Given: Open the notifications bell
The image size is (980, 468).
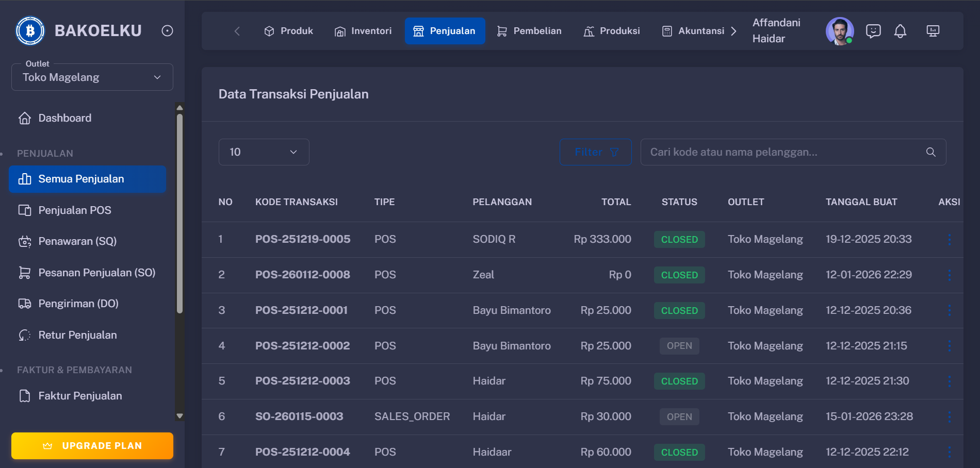Looking at the screenshot, I should [x=901, y=31].
